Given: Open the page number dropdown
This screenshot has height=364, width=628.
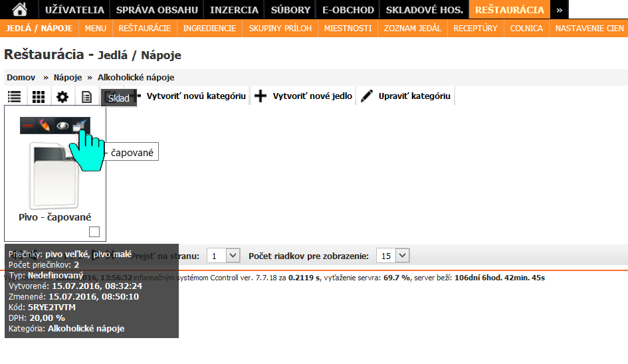Looking at the screenshot, I should pyautogui.click(x=223, y=256).
